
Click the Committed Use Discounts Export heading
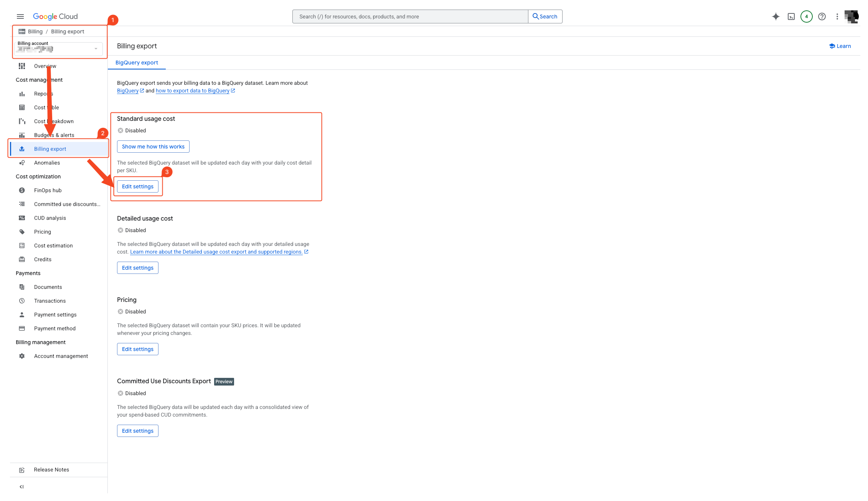point(164,381)
